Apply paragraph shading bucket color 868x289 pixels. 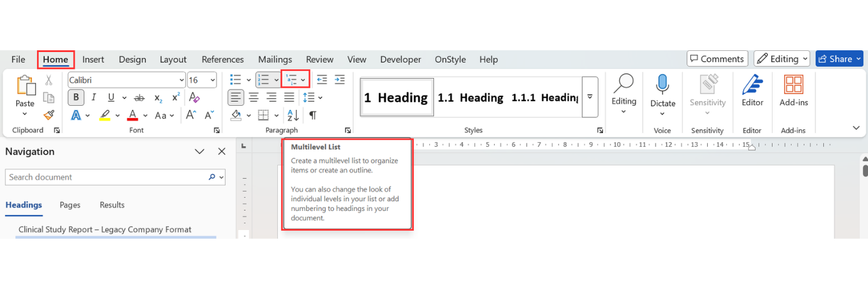[236, 115]
